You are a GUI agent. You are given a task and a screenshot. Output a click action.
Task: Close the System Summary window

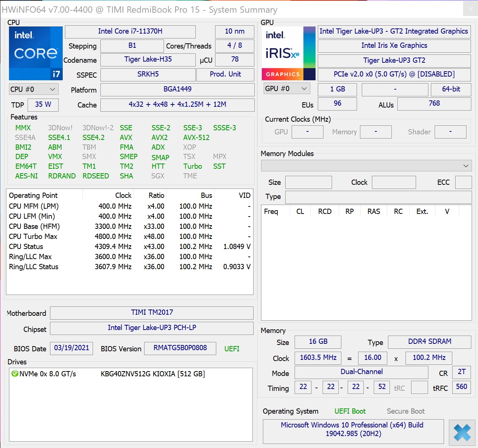click(470, 9)
